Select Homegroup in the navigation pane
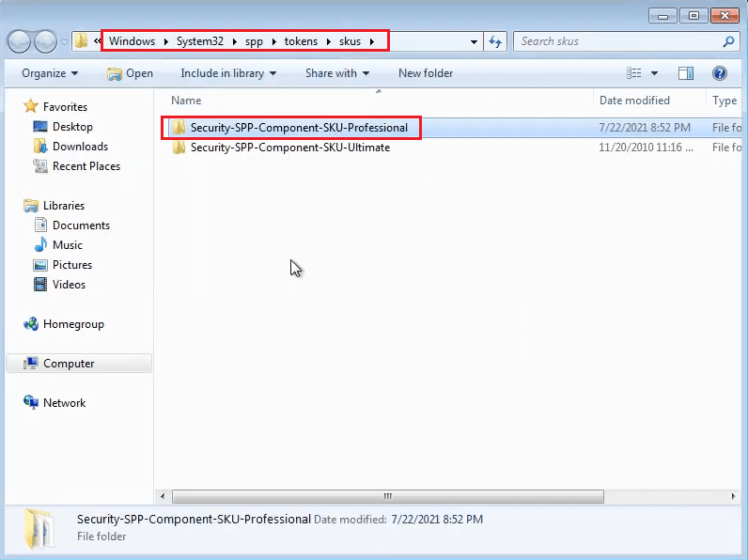This screenshot has height=560, width=748. 73,324
